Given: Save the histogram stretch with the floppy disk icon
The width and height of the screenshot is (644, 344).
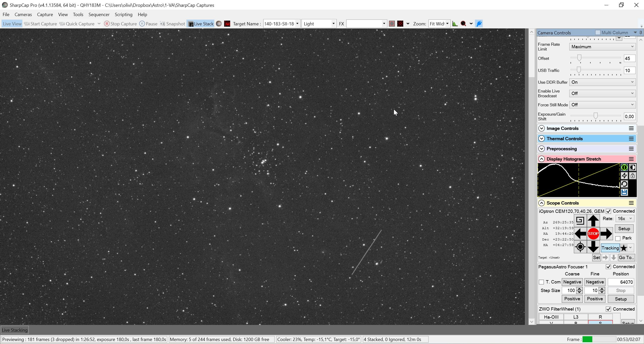Looking at the screenshot, I should pos(624,192).
